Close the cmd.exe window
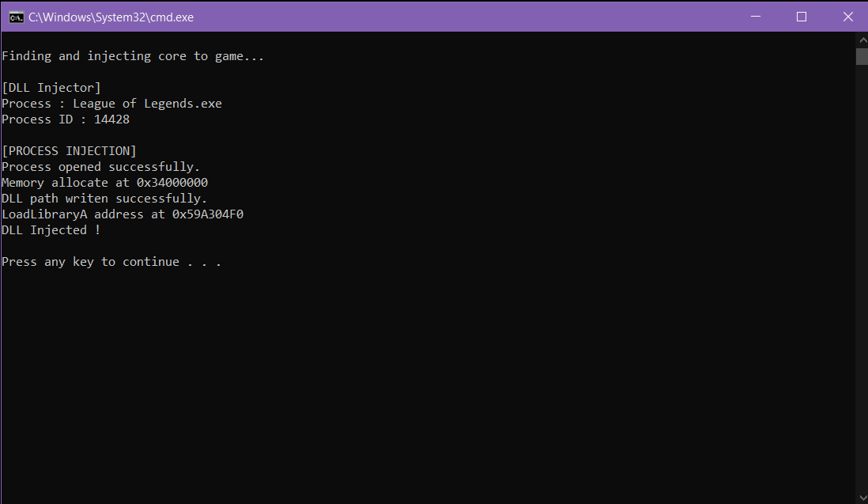868x504 pixels. [x=847, y=17]
